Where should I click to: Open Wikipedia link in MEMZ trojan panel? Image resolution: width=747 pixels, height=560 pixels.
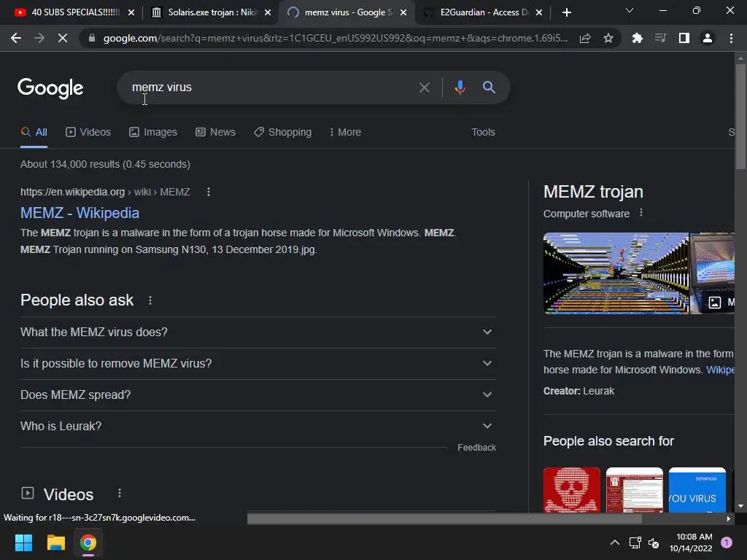[x=720, y=370]
